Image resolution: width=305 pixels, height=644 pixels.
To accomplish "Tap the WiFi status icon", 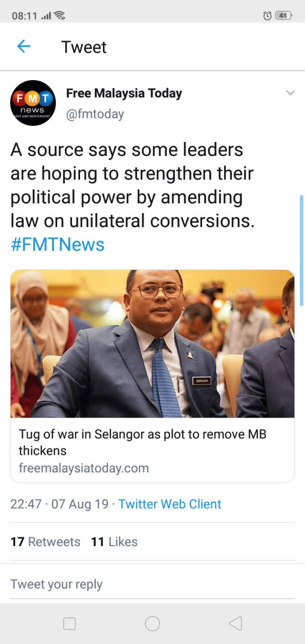I will coord(60,16).
